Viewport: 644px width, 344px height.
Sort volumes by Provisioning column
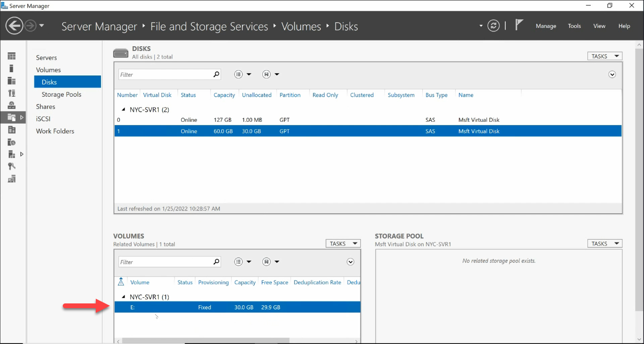coord(213,282)
